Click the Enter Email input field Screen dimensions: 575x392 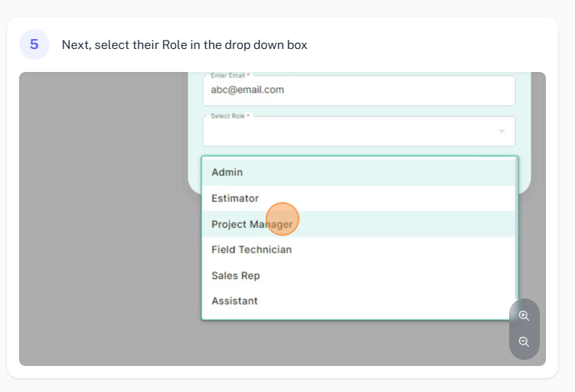pyautogui.click(x=359, y=90)
